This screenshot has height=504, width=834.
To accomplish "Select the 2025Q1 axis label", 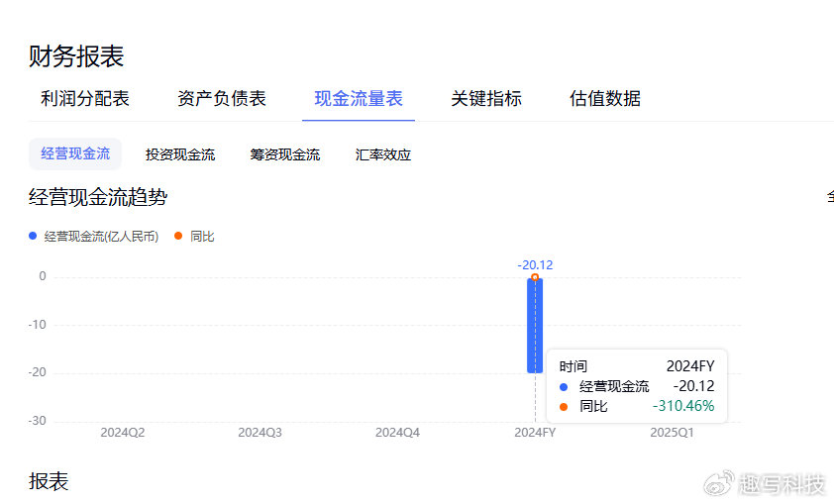I will 672,433.
